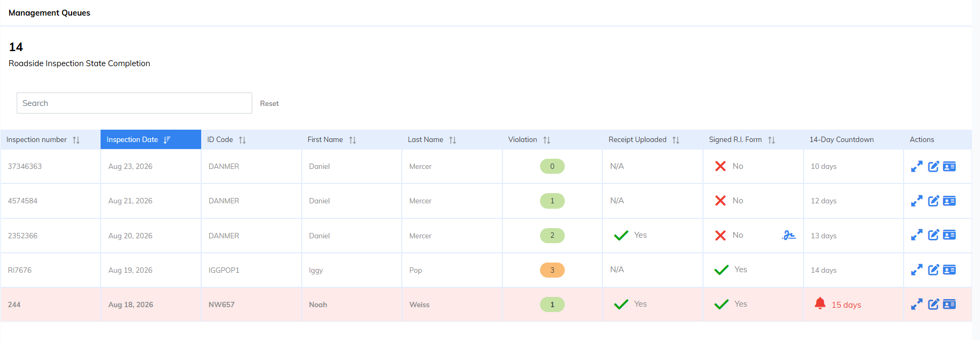Click the bell alert icon for 15 days

(x=820, y=304)
